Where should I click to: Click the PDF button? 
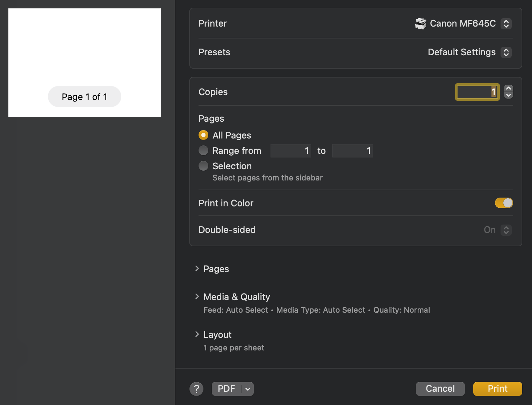click(227, 389)
